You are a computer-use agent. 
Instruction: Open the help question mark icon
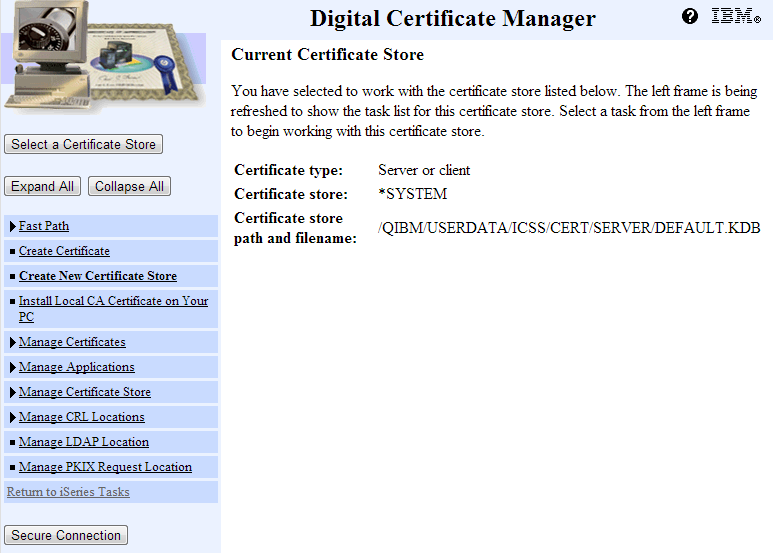(690, 16)
